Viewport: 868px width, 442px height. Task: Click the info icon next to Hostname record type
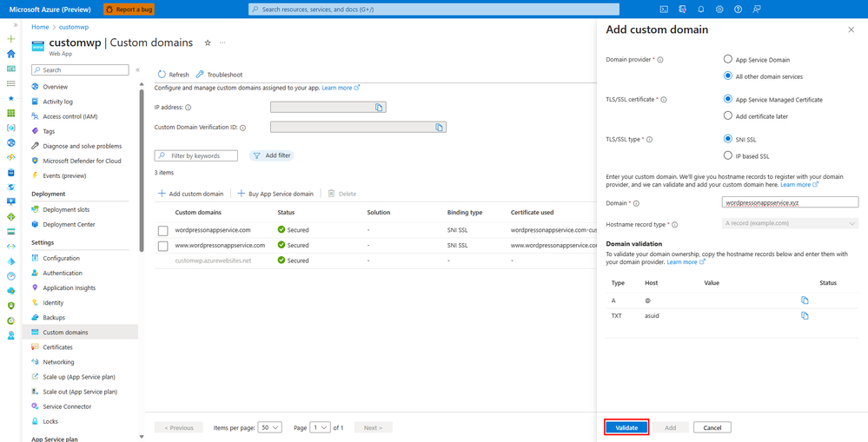675,225
